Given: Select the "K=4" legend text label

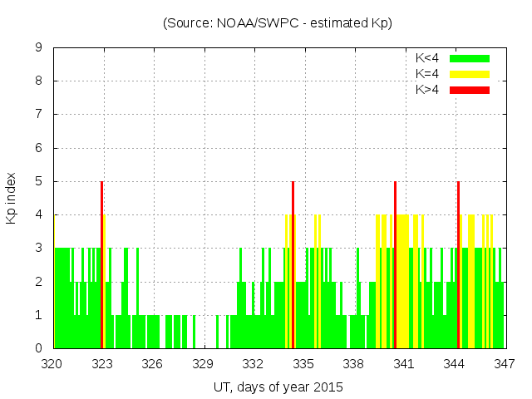Looking at the screenshot, I should coord(427,74).
